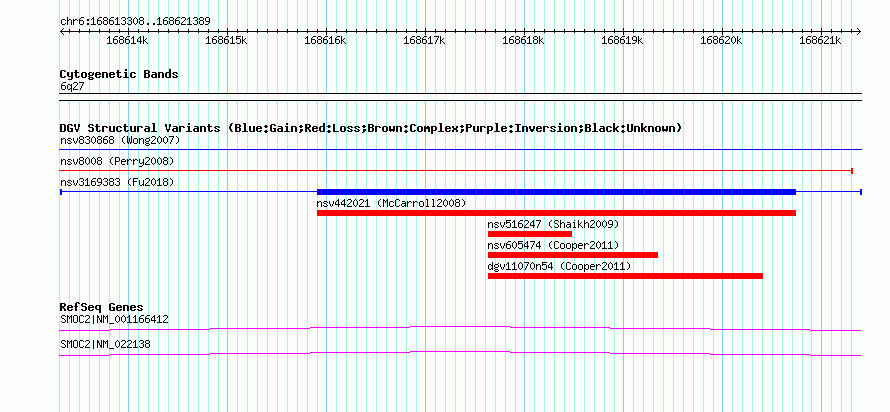
Task: Click the 168620k ruler tick label
Action: pyautogui.click(x=721, y=40)
